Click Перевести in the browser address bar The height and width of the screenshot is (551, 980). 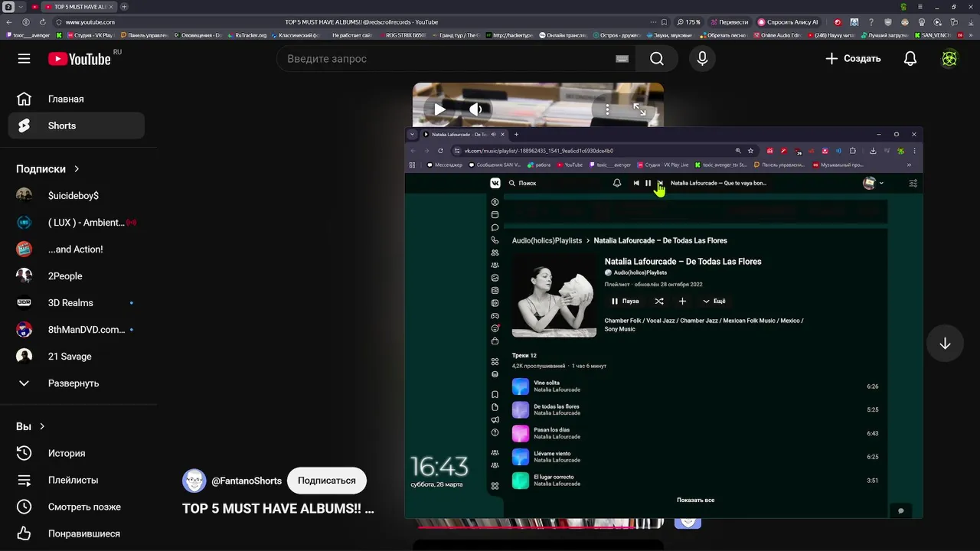[x=728, y=22]
